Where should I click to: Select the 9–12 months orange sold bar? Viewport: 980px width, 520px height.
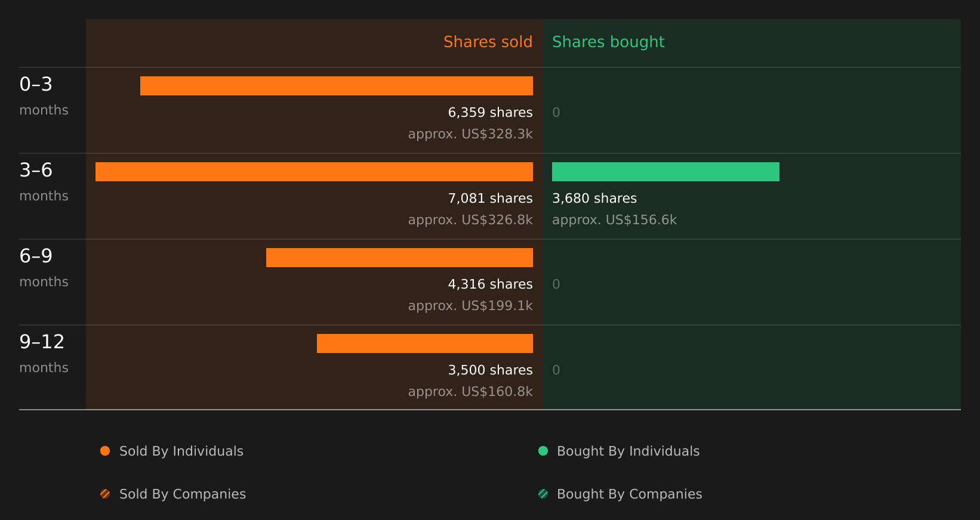[425, 343]
